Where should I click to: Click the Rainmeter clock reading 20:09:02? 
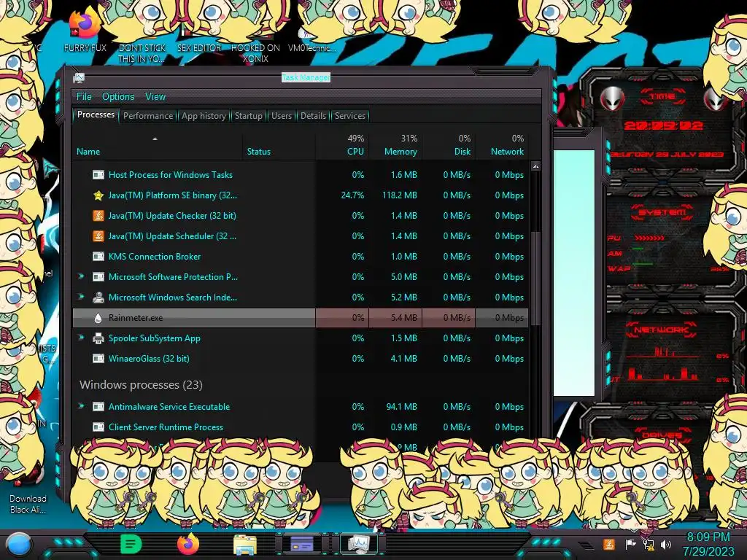663,125
